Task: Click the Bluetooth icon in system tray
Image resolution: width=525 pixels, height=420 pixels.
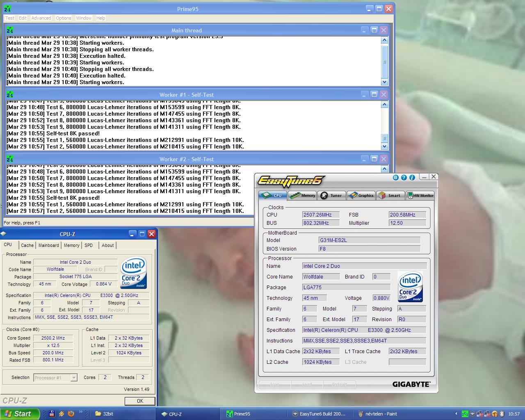Action: (502, 414)
